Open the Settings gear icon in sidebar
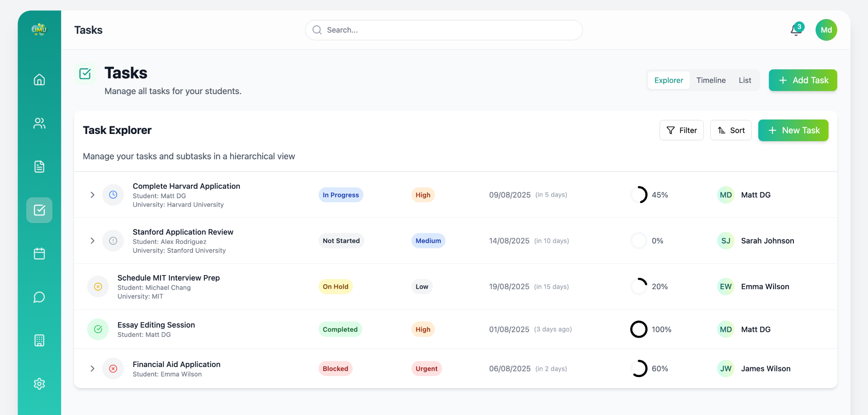 [39, 384]
